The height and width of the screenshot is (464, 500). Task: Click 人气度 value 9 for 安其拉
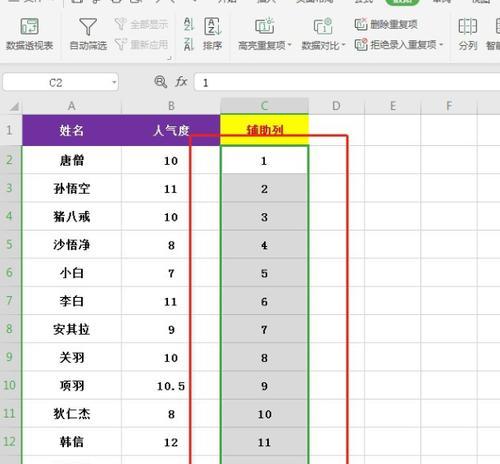(x=171, y=329)
